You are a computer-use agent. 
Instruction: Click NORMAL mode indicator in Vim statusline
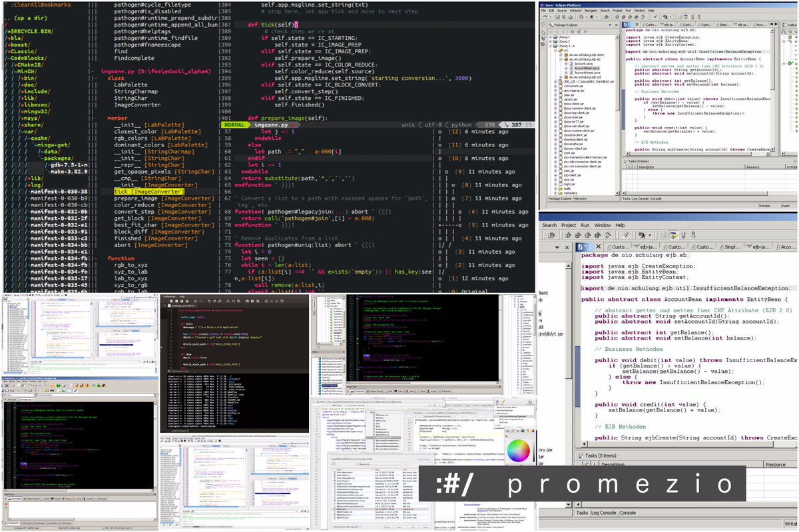click(236, 125)
